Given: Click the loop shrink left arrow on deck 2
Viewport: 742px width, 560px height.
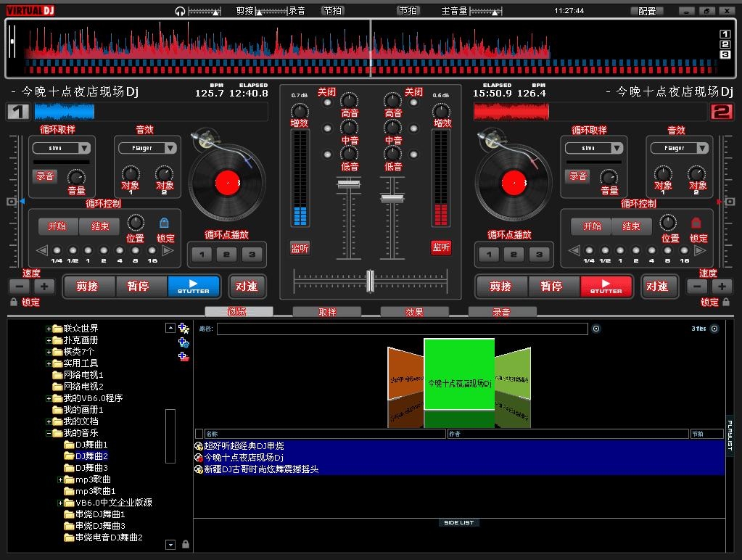Looking at the screenshot, I should point(574,250).
